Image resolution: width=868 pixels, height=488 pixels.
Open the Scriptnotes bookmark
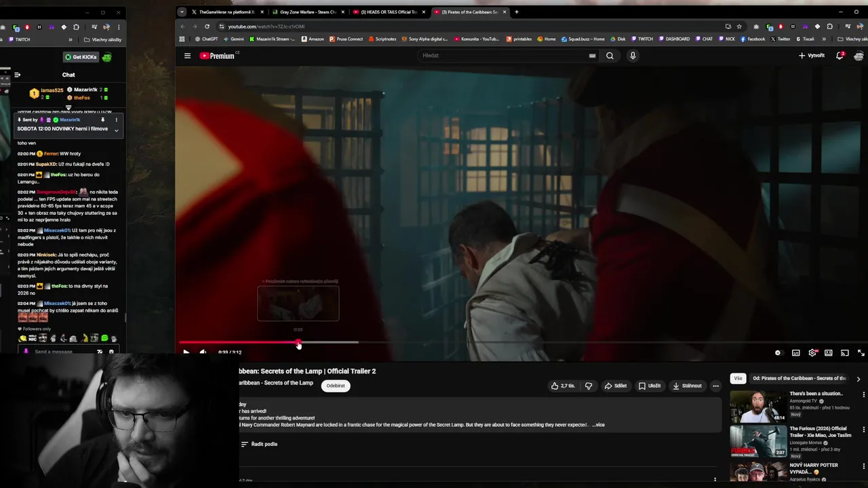point(382,39)
